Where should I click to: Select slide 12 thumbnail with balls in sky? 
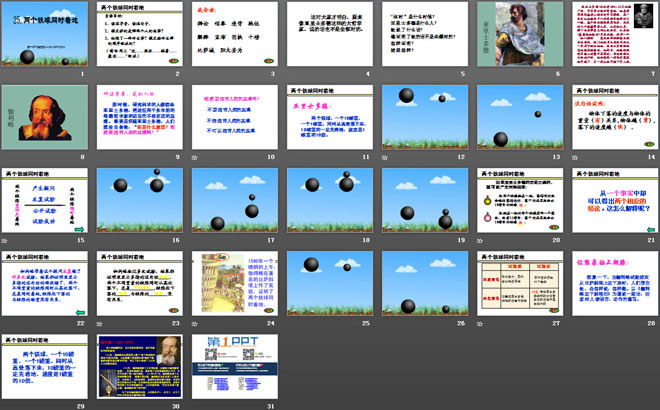pyautogui.click(x=425, y=117)
